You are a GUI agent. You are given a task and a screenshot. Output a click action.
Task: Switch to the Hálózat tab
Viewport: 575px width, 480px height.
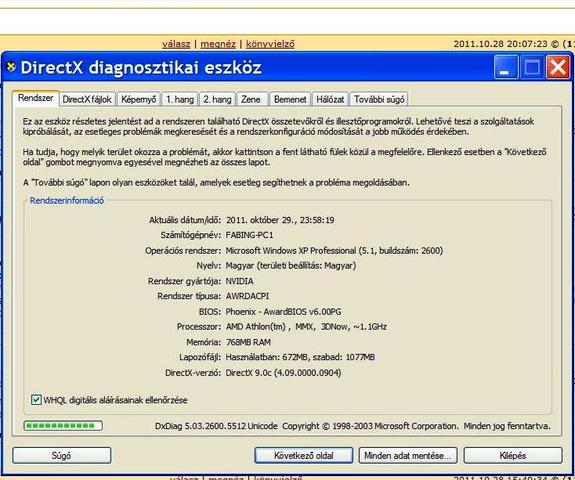click(x=330, y=99)
